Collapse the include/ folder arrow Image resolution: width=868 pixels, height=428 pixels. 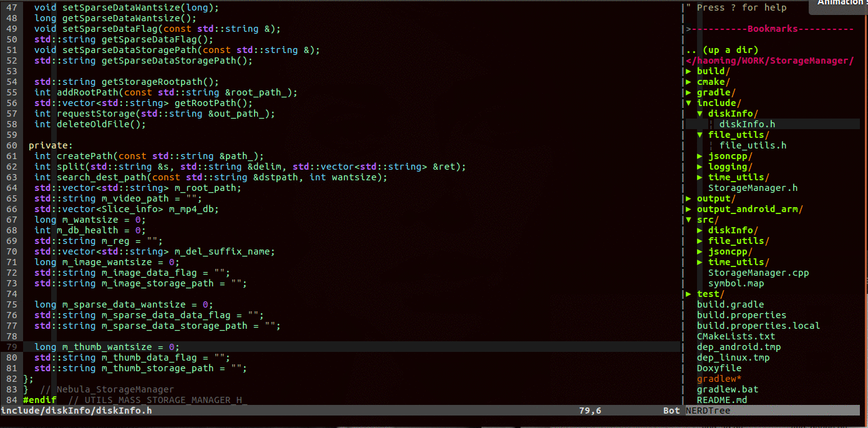(x=689, y=103)
